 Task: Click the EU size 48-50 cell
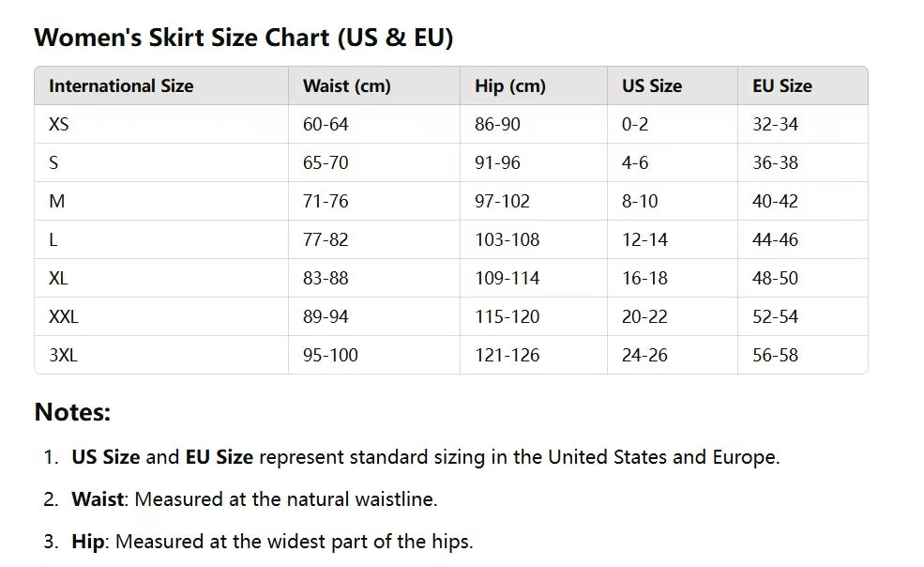tap(775, 279)
